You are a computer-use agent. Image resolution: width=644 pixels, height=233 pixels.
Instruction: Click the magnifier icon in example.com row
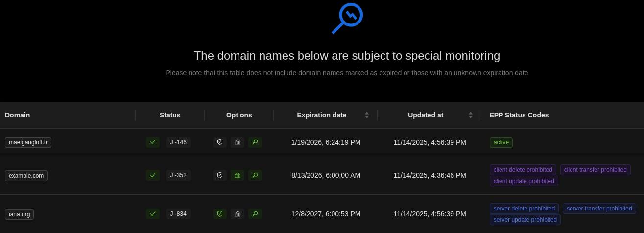point(255,175)
